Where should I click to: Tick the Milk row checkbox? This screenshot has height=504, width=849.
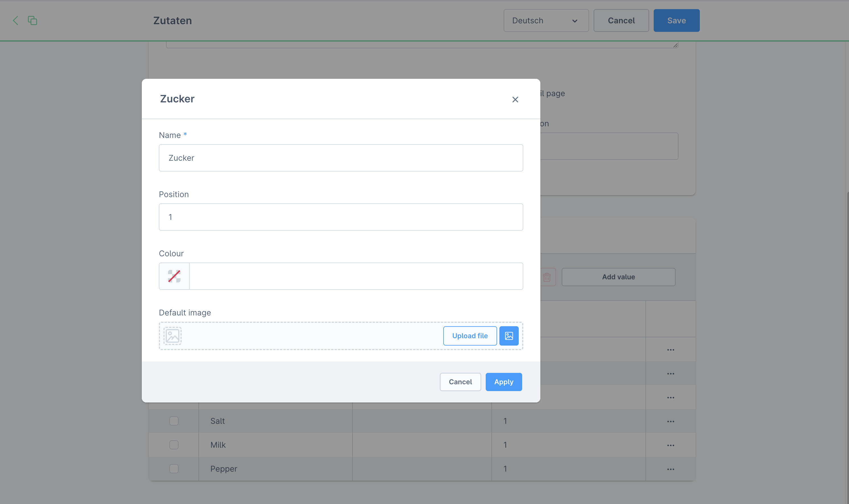tap(174, 445)
